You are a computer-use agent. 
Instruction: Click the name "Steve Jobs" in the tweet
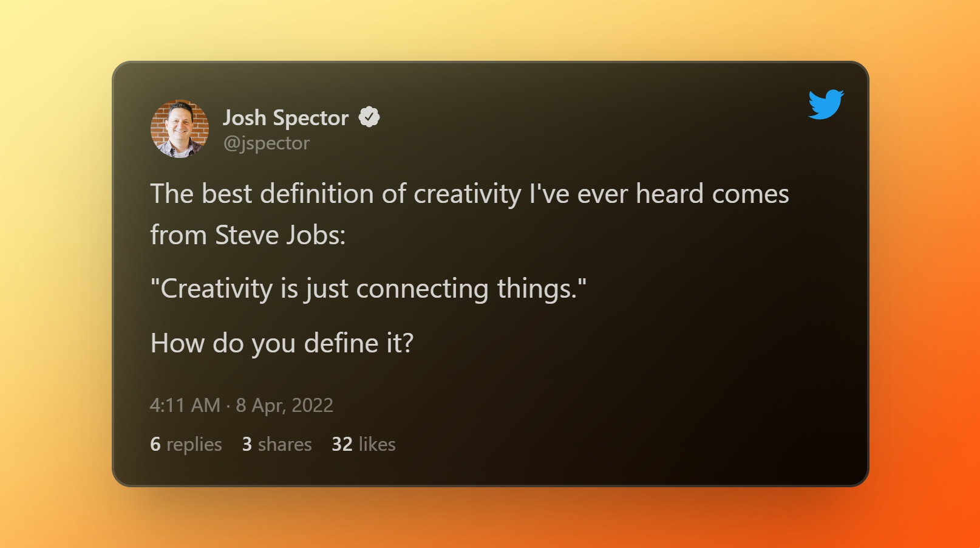[280, 235]
